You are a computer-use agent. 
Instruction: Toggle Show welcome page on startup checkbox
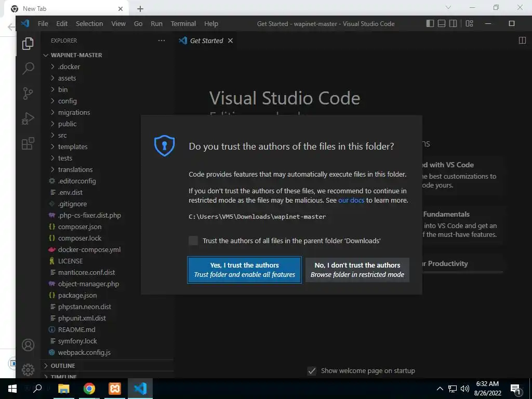tap(312, 371)
